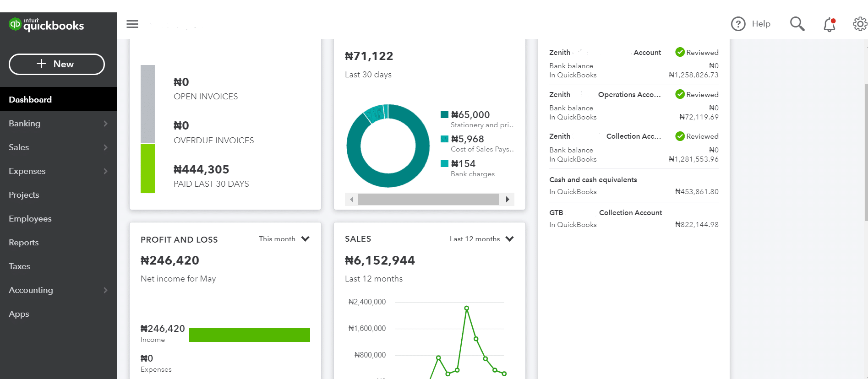Click the New button

57,64
